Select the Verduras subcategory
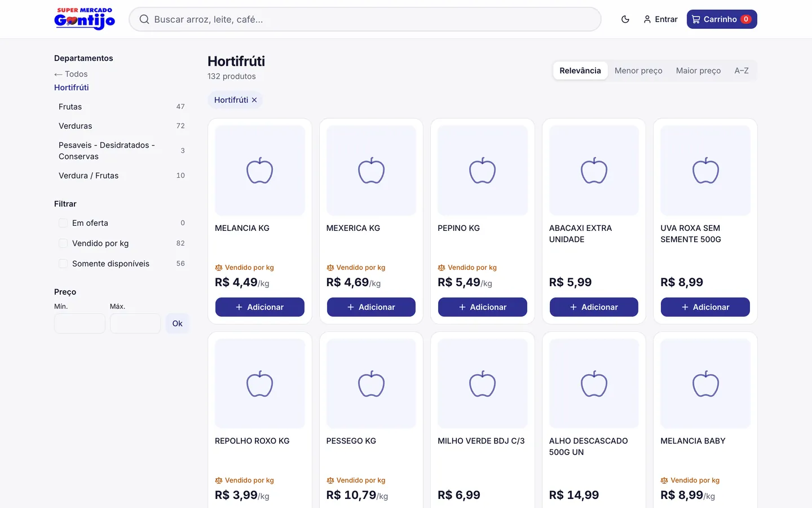The width and height of the screenshot is (812, 508). (x=122, y=126)
